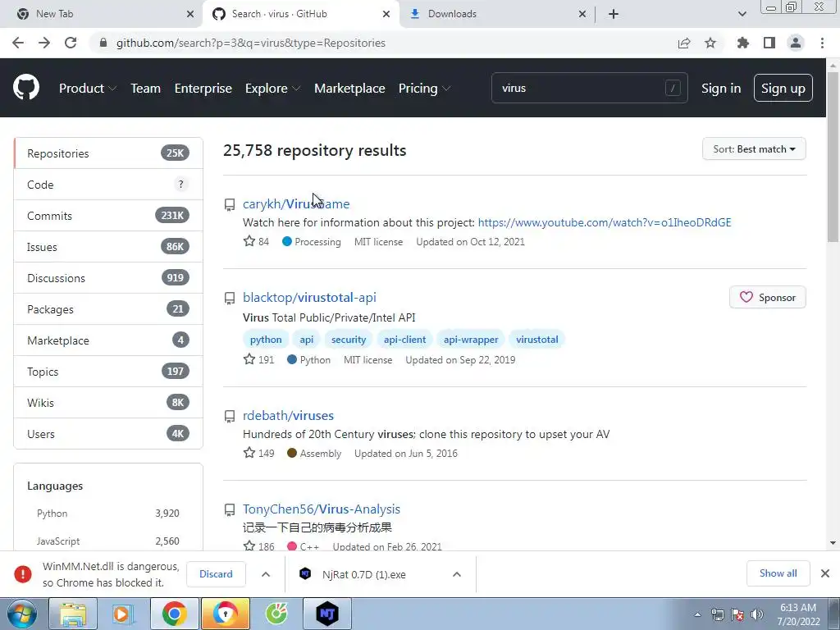Click the GitHub Octocat logo

[25, 88]
